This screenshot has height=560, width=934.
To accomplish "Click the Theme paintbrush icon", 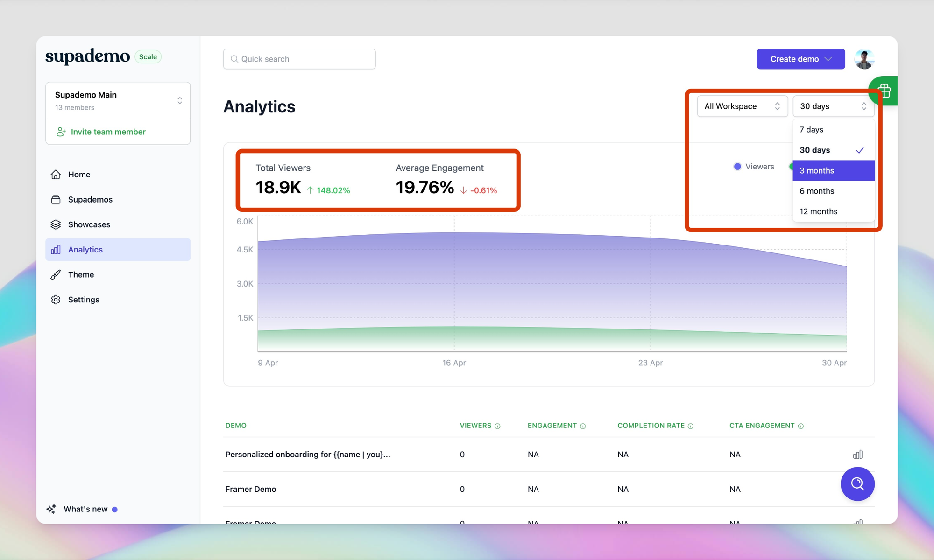I will click(x=56, y=275).
